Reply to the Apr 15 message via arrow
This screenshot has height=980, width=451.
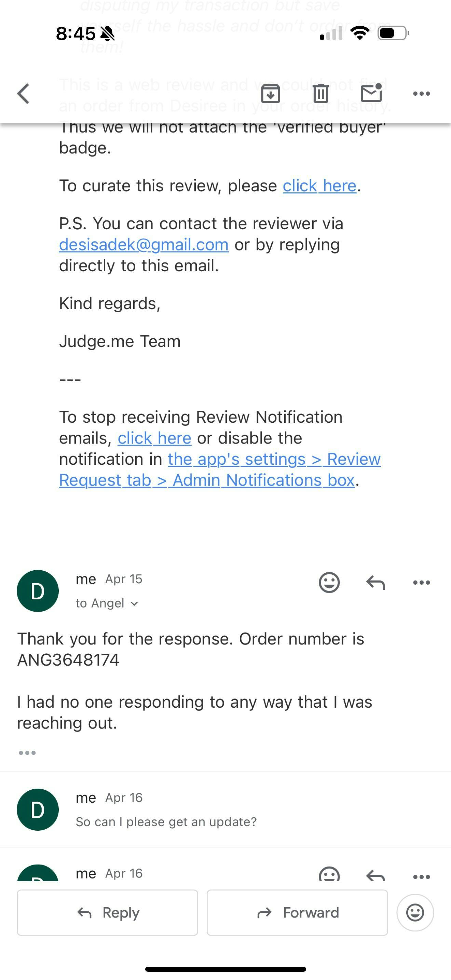click(x=376, y=583)
